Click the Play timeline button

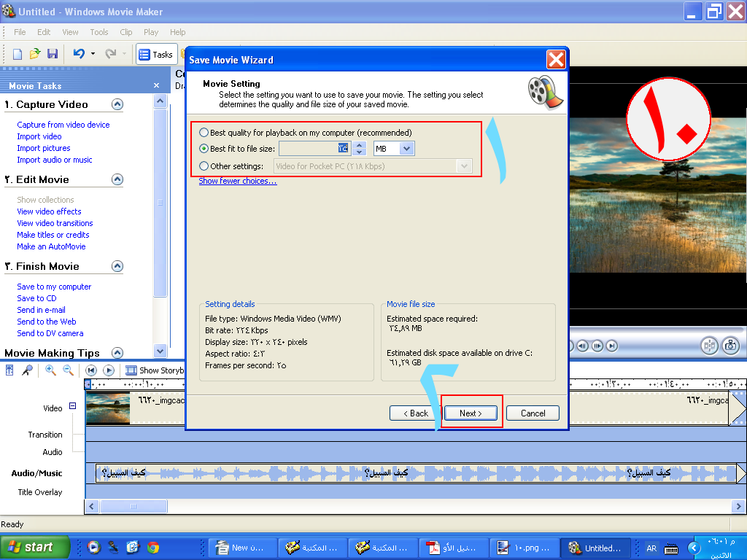109,370
